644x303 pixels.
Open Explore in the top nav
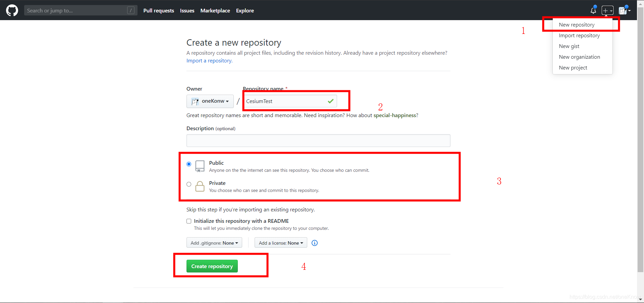tap(245, 10)
